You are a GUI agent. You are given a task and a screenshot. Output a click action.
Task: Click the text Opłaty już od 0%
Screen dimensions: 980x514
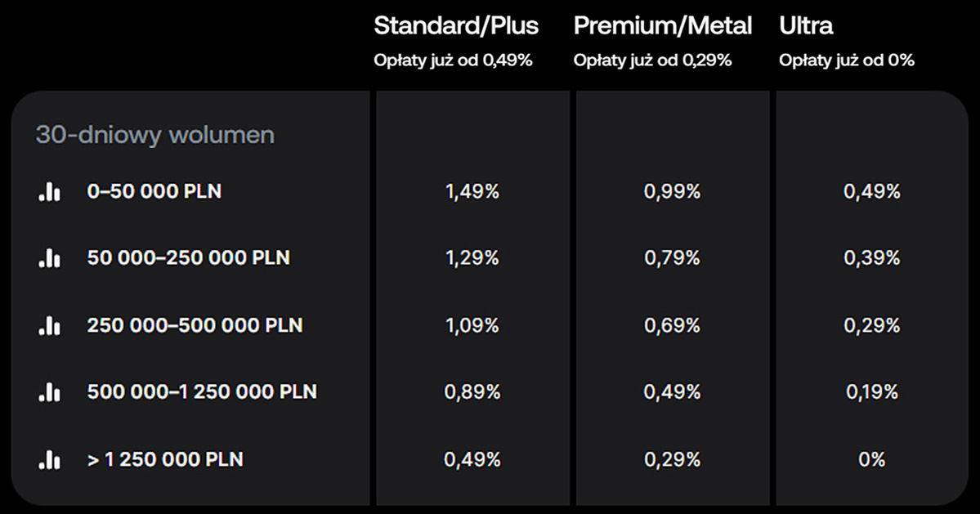(x=846, y=60)
